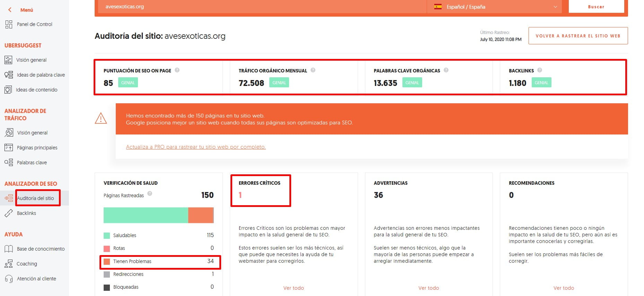
Task: Click Ver todo under Advertencias
Action: [429, 288]
